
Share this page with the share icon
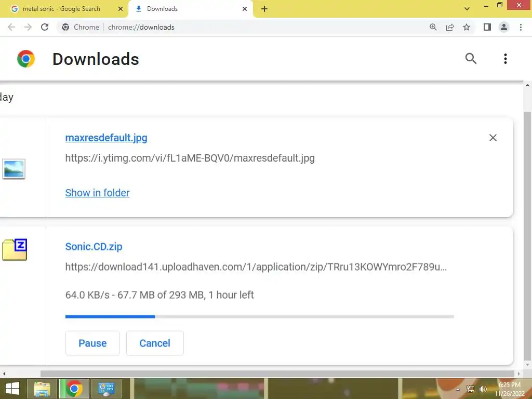point(450,27)
